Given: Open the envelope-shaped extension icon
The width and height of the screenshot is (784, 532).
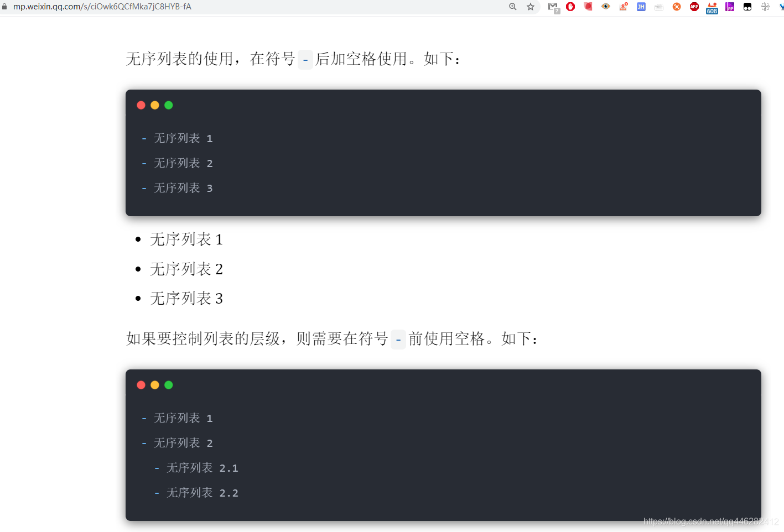Looking at the screenshot, I should coord(658,7).
